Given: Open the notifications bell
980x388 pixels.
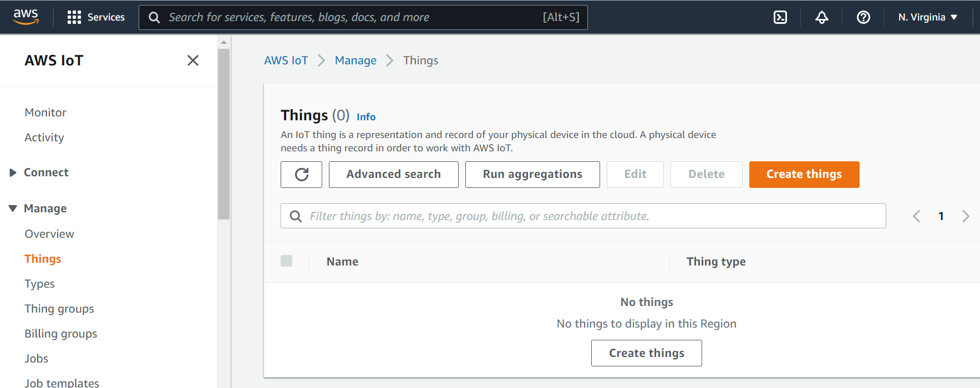Looking at the screenshot, I should [822, 17].
